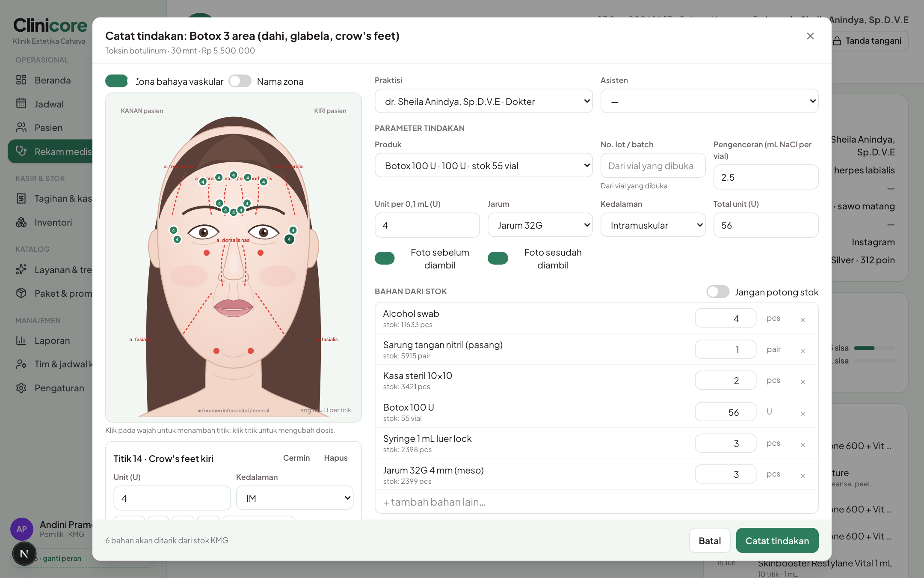Click the Paket & promo package icon
This screenshot has width=924, height=578.
pos(21,293)
